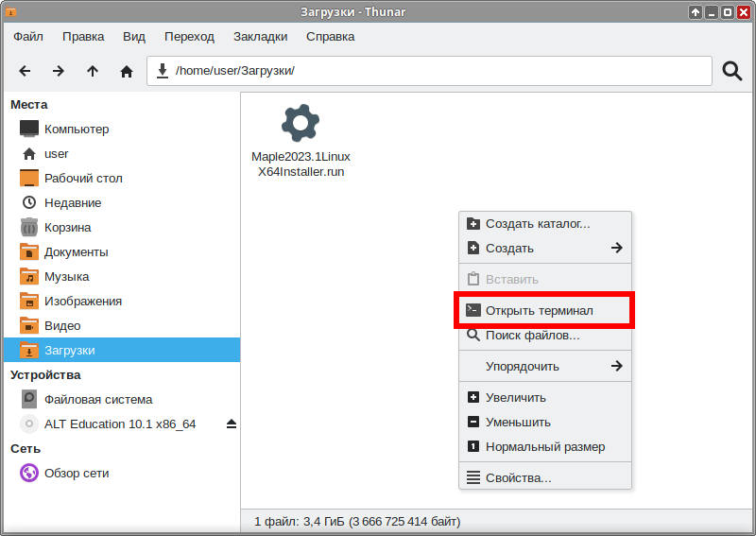
Task: Select the Рабочий стол sidebar entry
Action: coord(122,178)
